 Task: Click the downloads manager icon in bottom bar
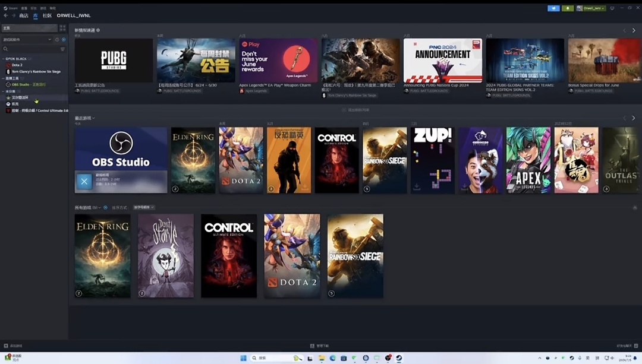tap(312, 346)
